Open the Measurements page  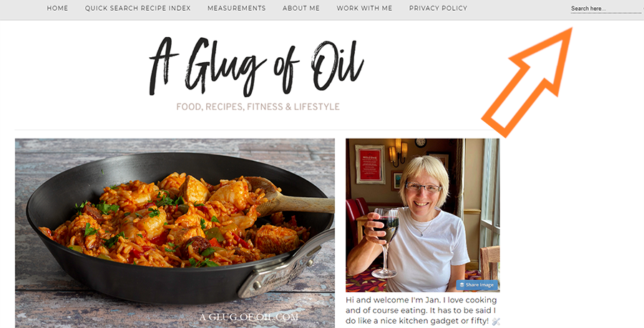coord(237,8)
